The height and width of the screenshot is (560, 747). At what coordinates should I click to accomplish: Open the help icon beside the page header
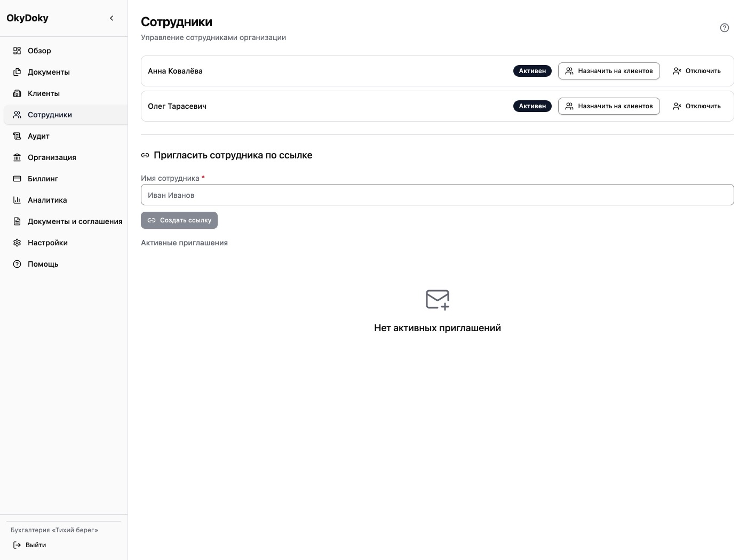[724, 28]
